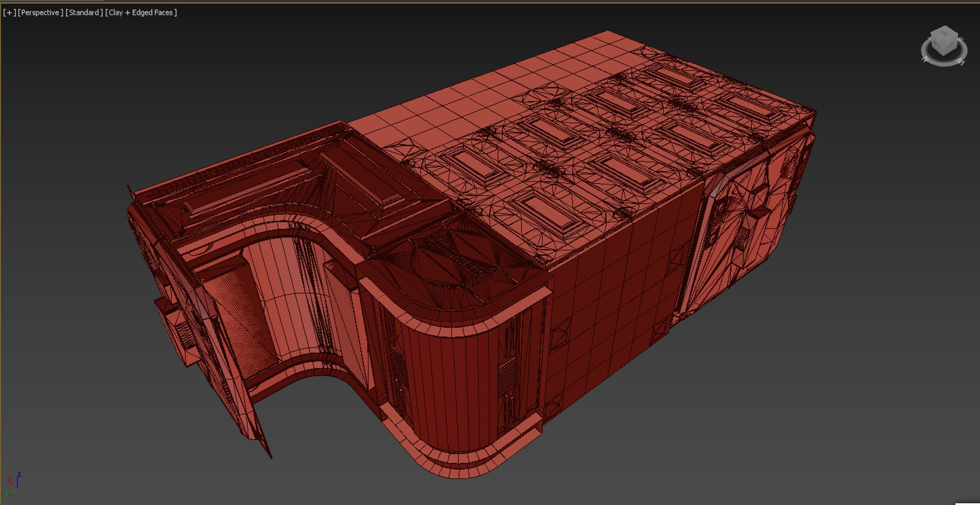This screenshot has height=505, width=980.
Task: Open the [Standard] quality menu
Action: pos(84,12)
